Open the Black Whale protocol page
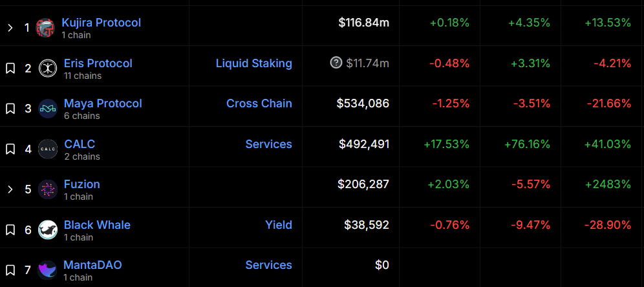This screenshot has height=287, width=644. pos(97,225)
